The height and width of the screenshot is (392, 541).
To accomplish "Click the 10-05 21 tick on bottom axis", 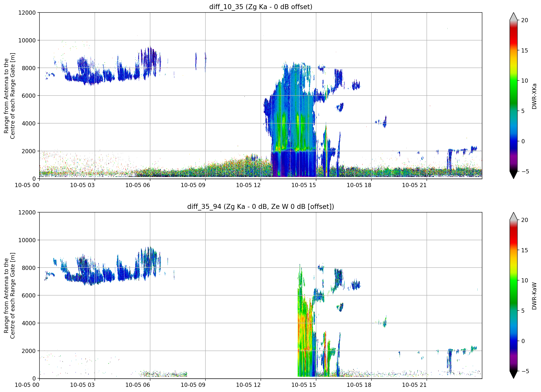I will [x=414, y=385].
